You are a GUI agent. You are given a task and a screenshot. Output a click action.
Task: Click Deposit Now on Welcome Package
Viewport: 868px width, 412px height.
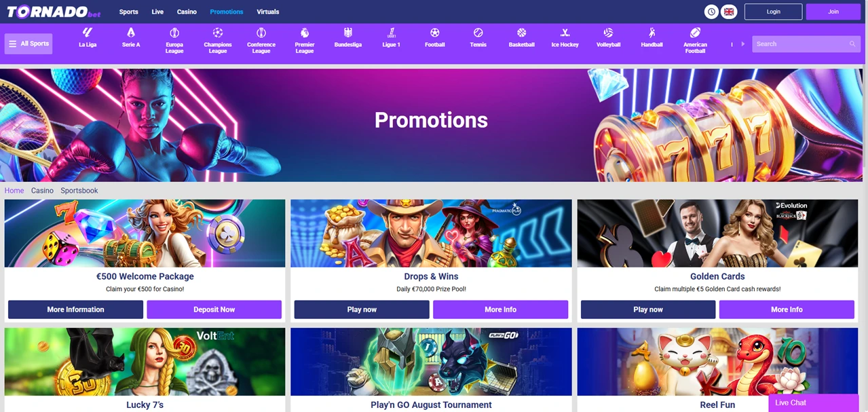214,310
